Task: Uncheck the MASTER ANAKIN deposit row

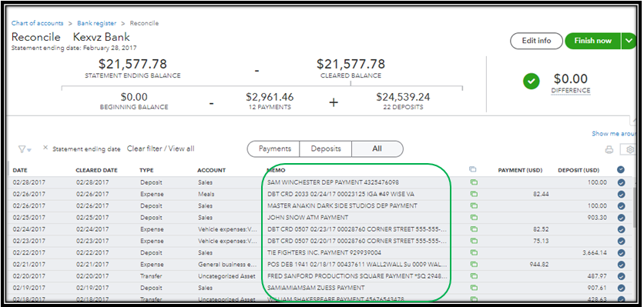Action: [621, 206]
